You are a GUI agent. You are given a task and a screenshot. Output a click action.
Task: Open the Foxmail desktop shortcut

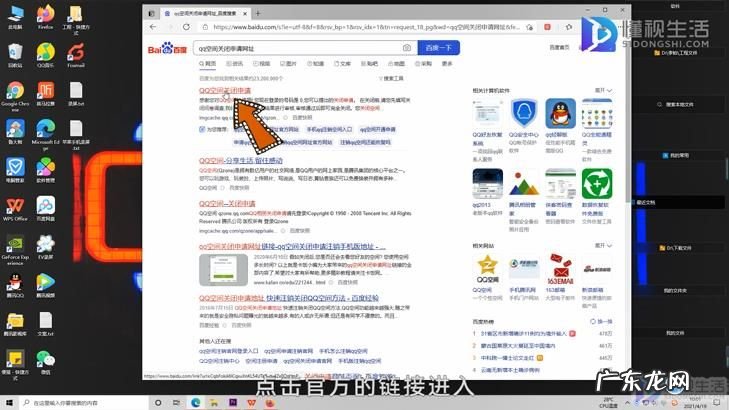(76, 56)
